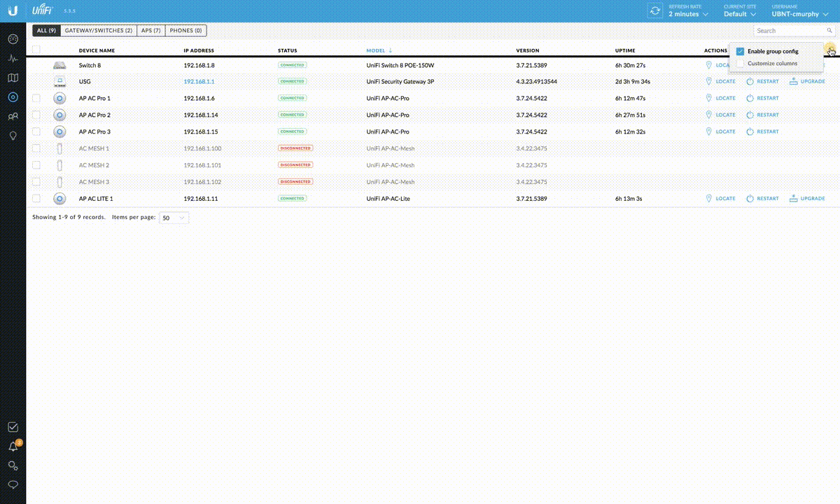Click the device Search field
Screen dimensions: 840x504
tap(790, 31)
